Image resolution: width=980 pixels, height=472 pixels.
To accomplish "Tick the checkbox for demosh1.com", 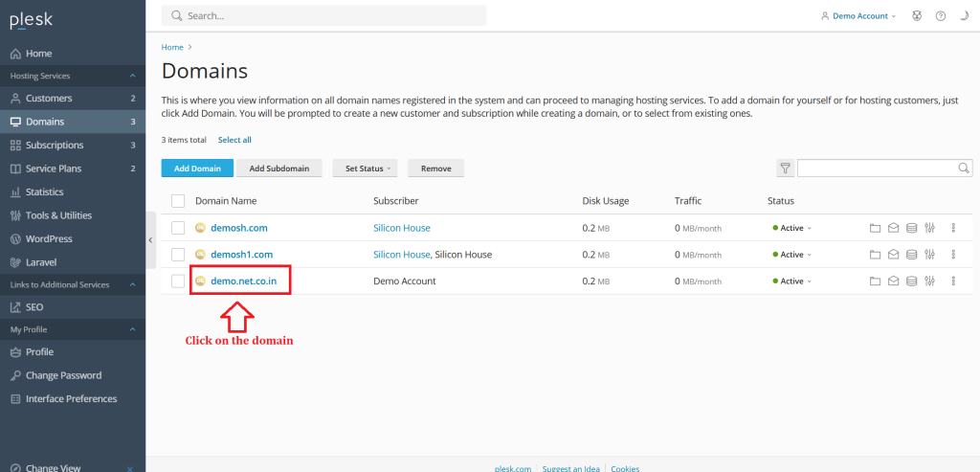I will click(178, 255).
